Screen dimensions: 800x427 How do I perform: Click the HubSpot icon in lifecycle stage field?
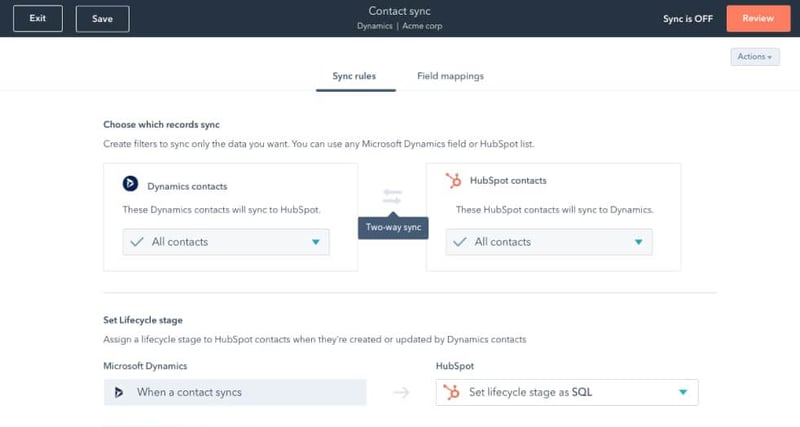452,392
